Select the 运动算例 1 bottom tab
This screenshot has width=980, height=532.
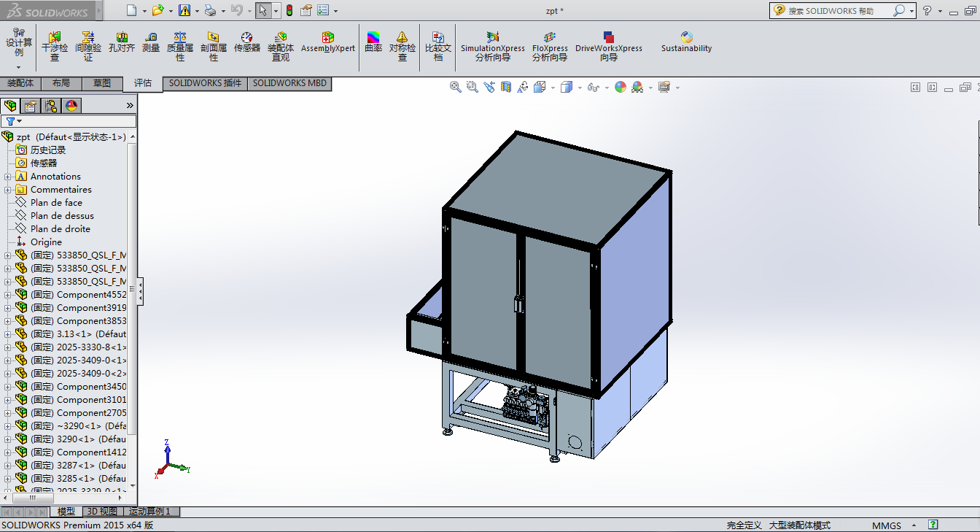pos(149,512)
